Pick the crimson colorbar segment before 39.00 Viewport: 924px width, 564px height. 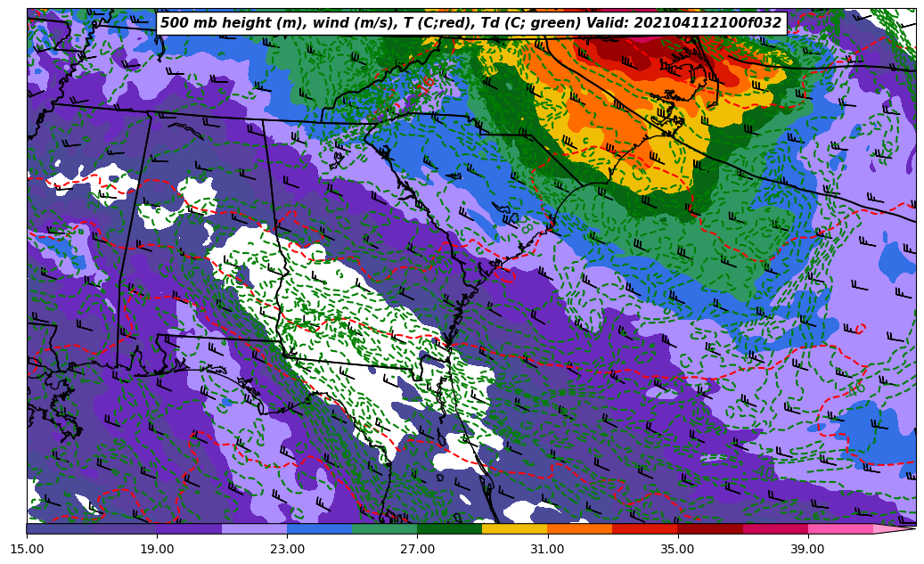coord(775,528)
